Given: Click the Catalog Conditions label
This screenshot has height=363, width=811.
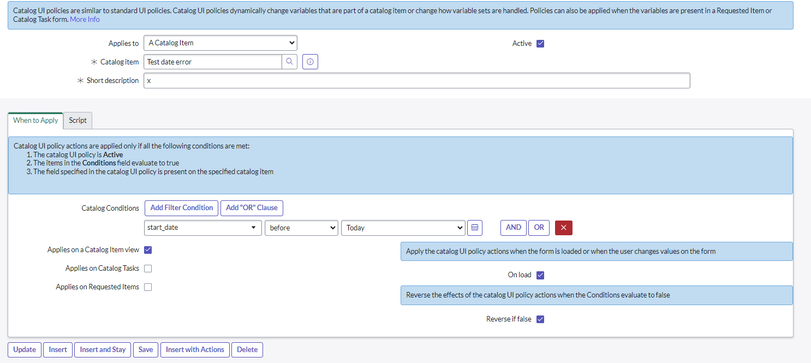Looking at the screenshot, I should tap(110, 208).
